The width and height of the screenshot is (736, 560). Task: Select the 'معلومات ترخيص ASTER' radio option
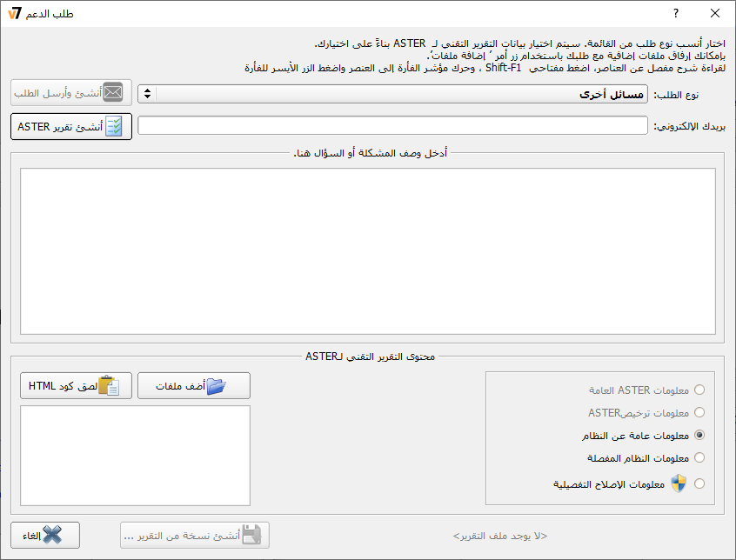tap(699, 412)
